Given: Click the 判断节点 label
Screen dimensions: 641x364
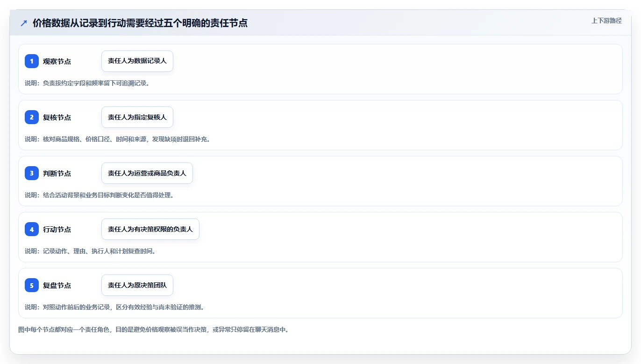Looking at the screenshot, I should (x=57, y=173).
